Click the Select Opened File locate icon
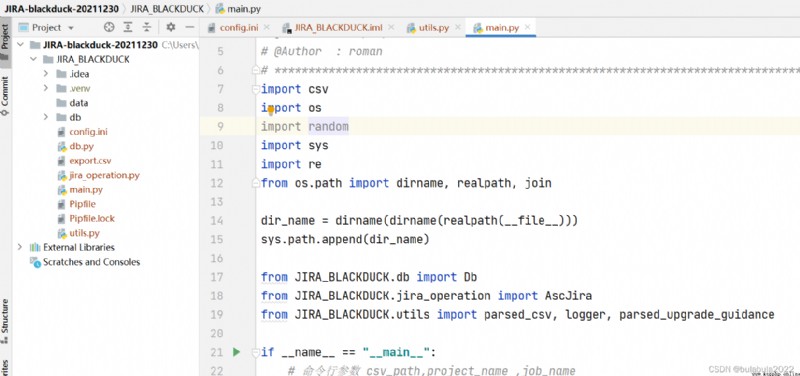This screenshot has width=800, height=376. [109, 28]
